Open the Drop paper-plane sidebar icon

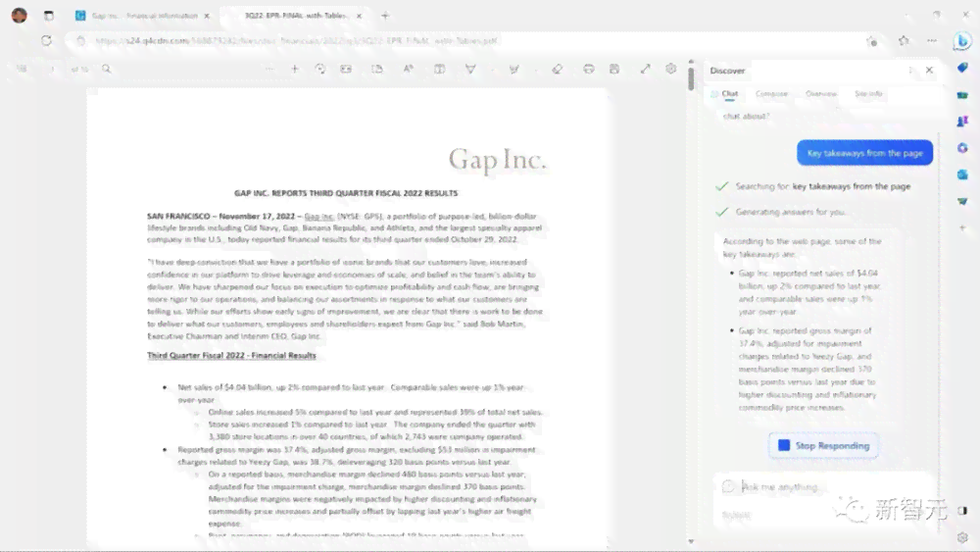coord(962,201)
